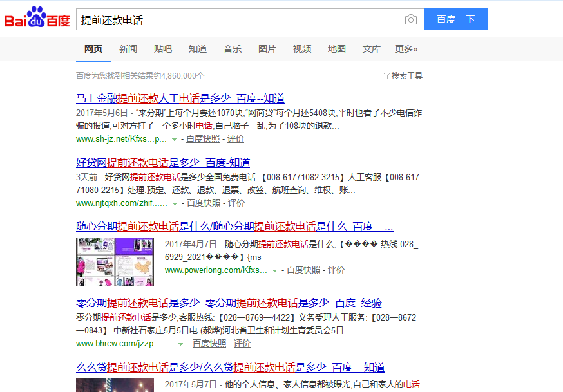Open result 随心分期提前还款电话是什么
Image resolution: width=563 pixels, height=392 pixels.
tap(234, 227)
